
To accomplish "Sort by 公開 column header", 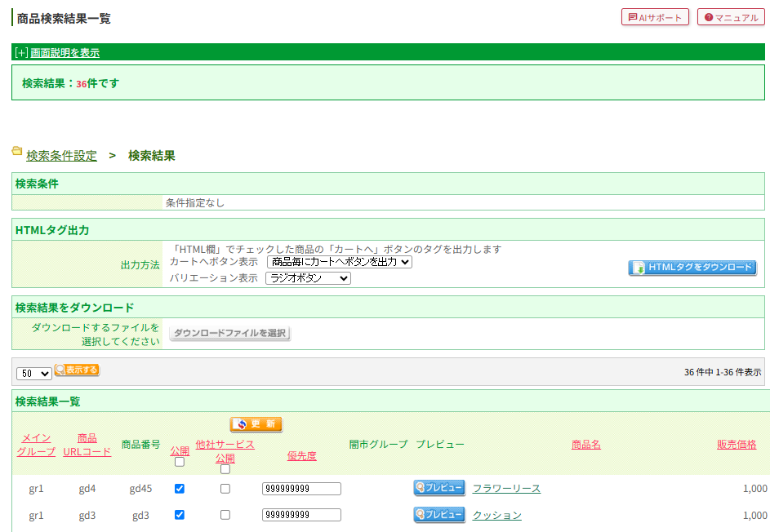I will 180,450.
